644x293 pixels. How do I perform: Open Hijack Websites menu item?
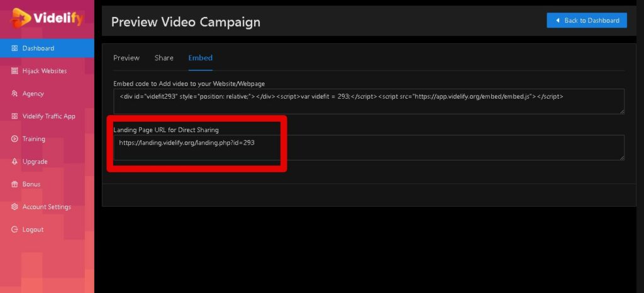click(47, 71)
